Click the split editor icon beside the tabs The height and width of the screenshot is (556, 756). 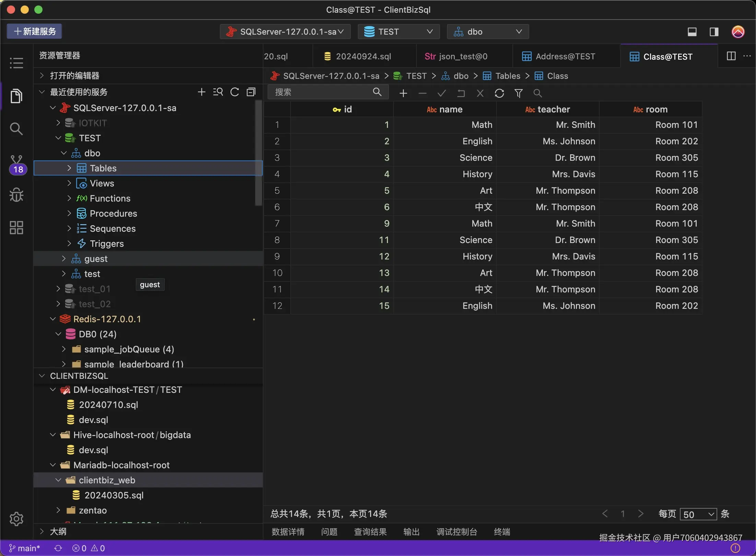tap(731, 56)
